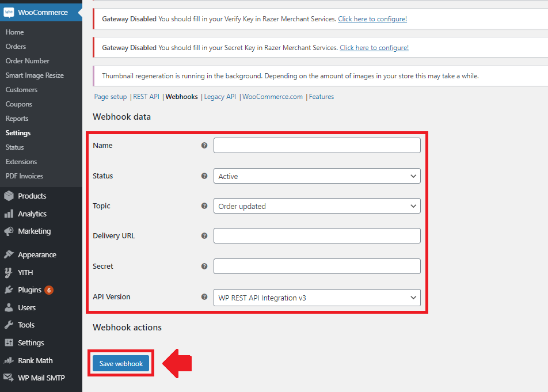
Task: Switch to the REST API tab
Action: [x=146, y=97]
